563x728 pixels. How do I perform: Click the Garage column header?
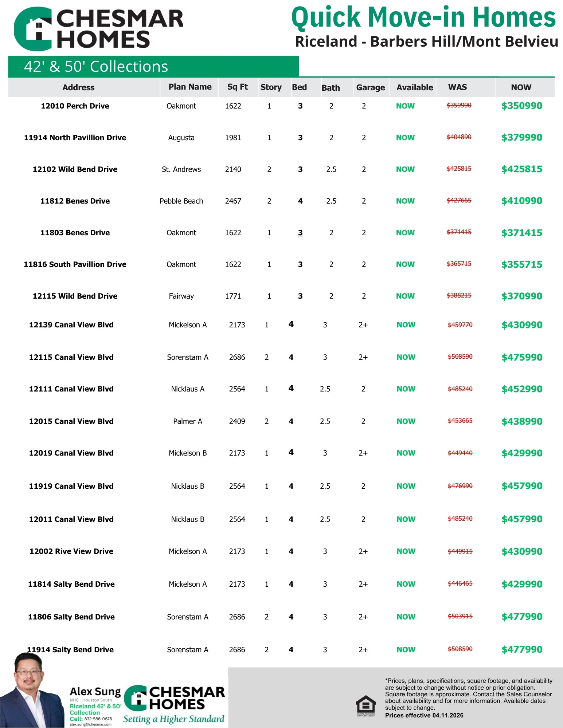[x=370, y=87]
